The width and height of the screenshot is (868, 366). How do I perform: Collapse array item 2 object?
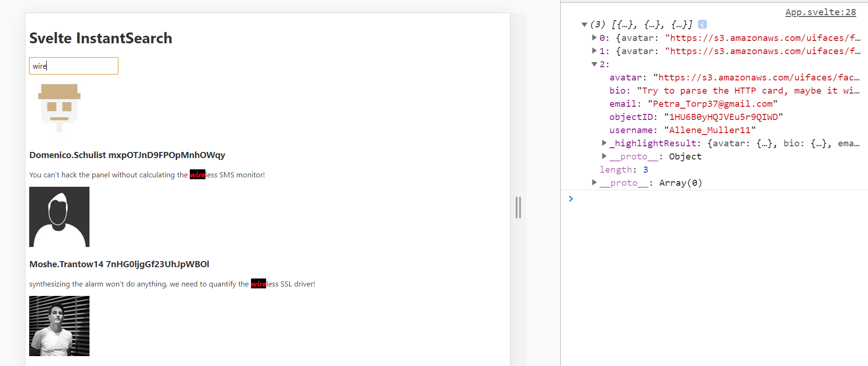point(594,64)
